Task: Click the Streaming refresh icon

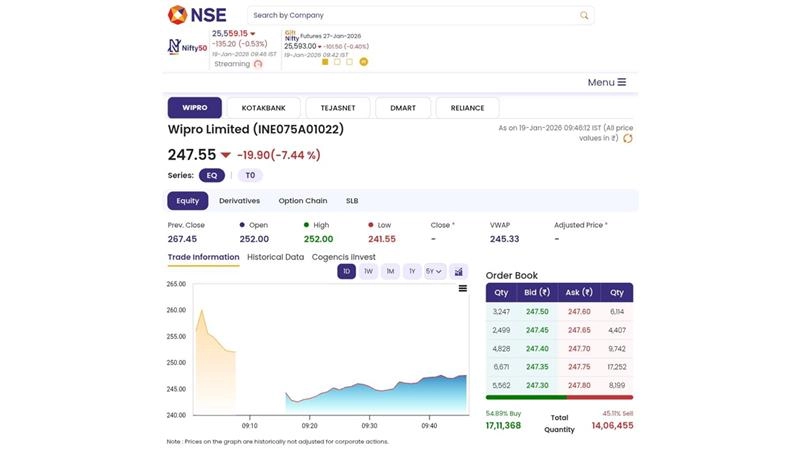Action: (x=258, y=64)
